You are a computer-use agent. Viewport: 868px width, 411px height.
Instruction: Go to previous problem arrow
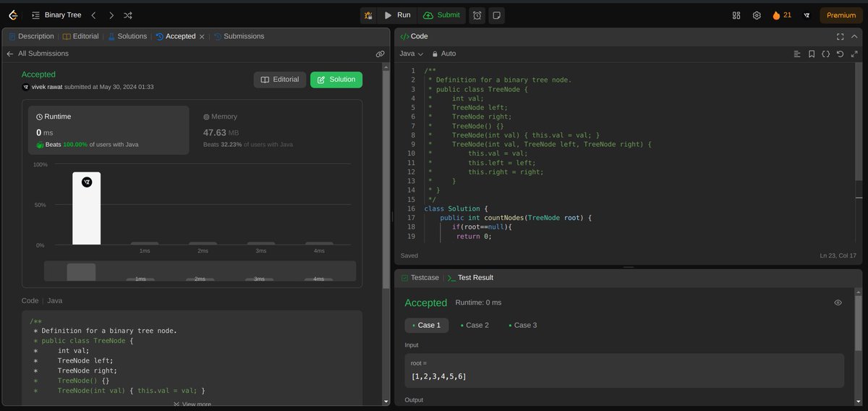[x=93, y=14]
